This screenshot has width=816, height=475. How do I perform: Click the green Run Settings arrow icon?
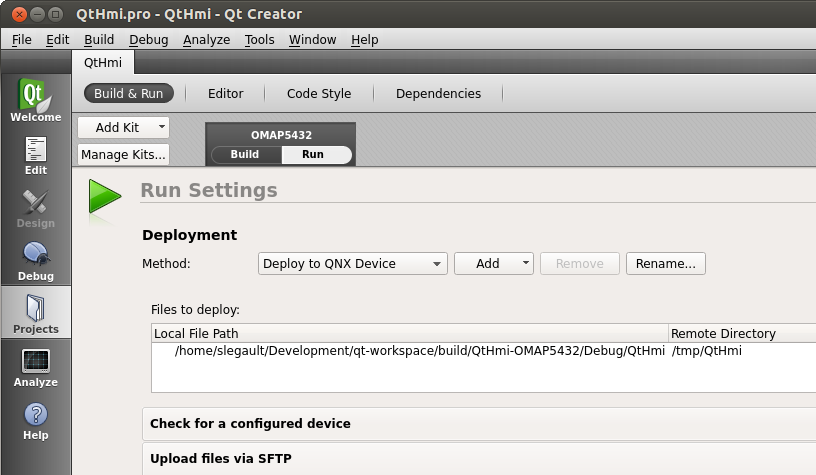click(104, 197)
